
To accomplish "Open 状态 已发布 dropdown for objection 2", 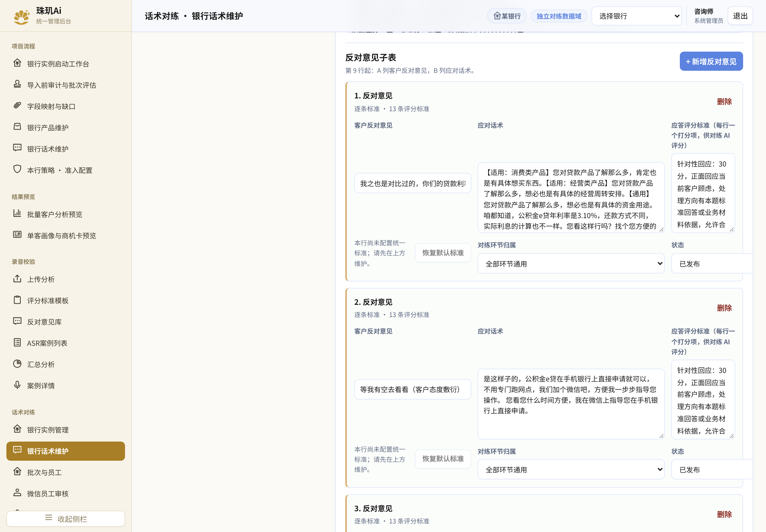I will click(712, 469).
